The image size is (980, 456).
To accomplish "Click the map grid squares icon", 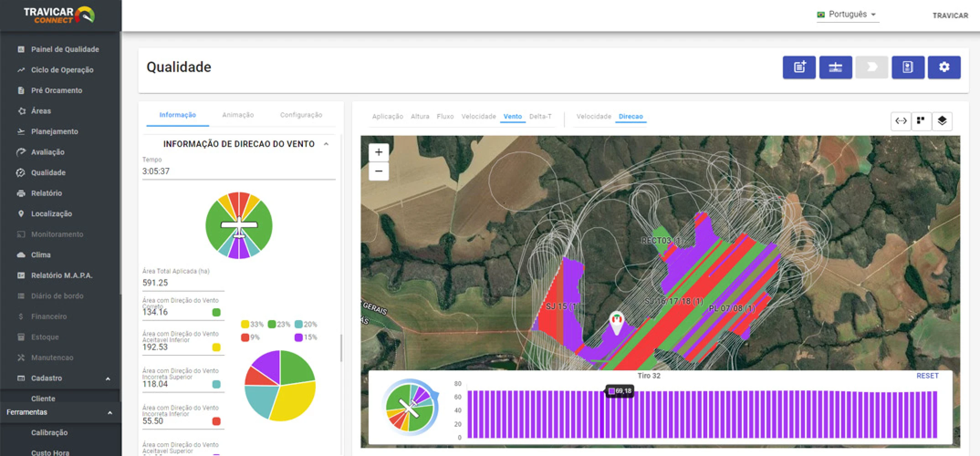I will (x=921, y=121).
